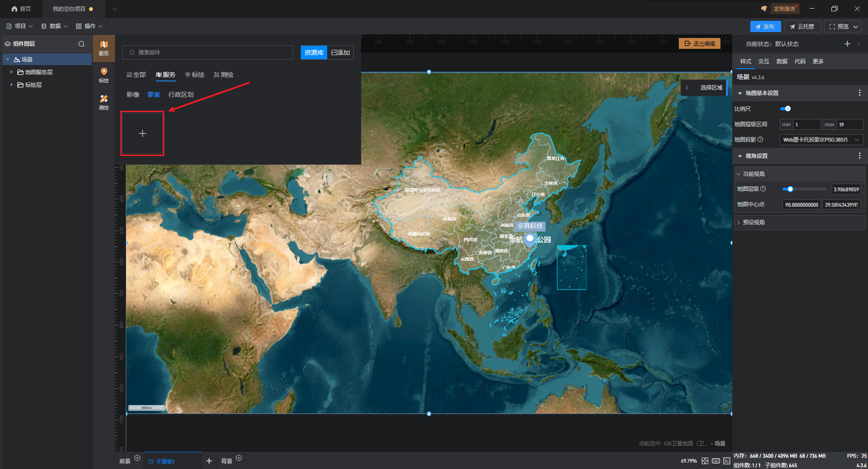Switch to 资源库 components

[x=314, y=52]
